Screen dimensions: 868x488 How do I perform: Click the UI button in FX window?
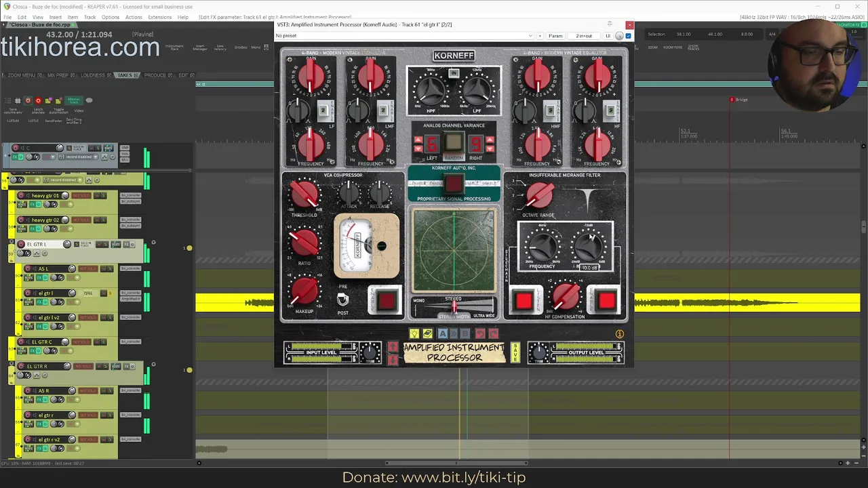pyautogui.click(x=608, y=35)
